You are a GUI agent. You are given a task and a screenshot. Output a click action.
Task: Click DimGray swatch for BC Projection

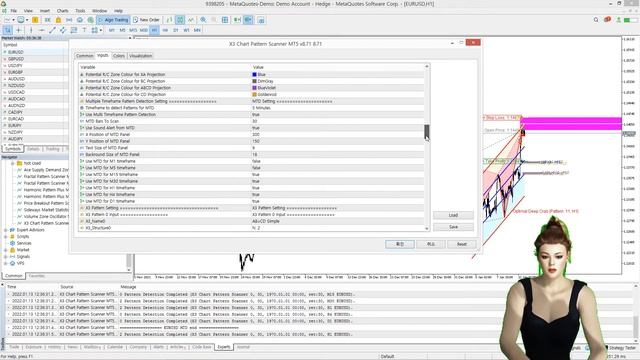pos(254,81)
